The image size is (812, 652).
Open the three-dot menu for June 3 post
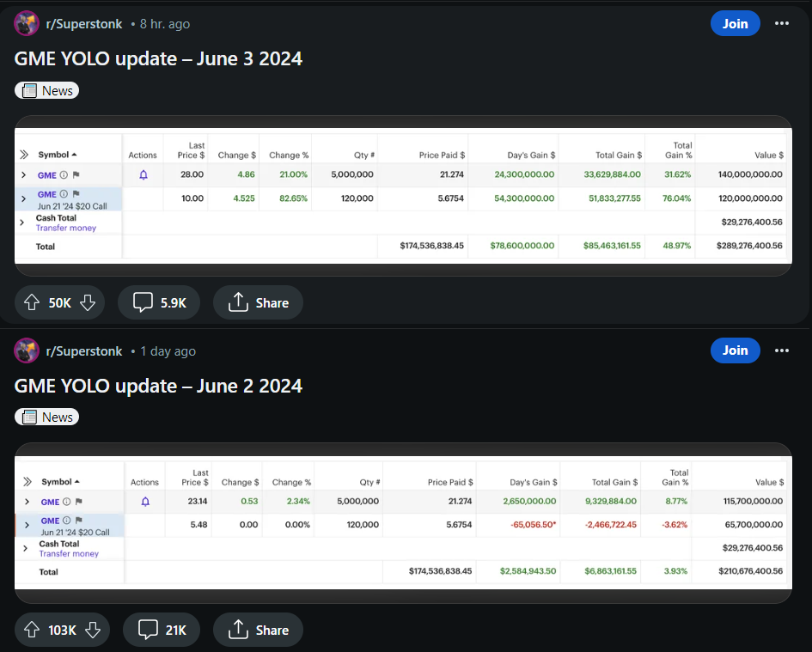(781, 24)
